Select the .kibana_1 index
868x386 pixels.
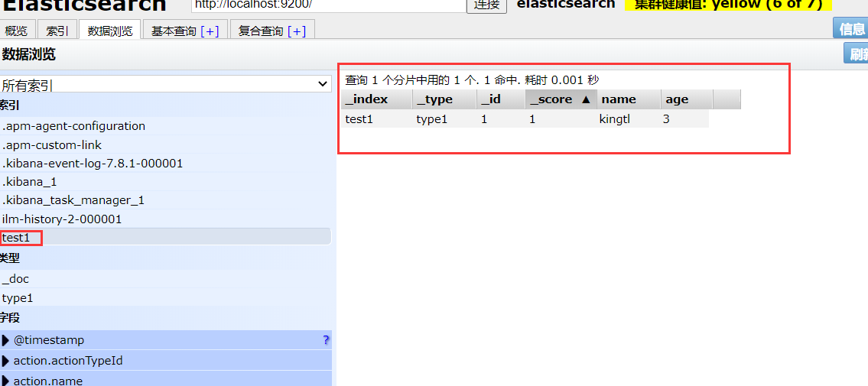click(165, 182)
